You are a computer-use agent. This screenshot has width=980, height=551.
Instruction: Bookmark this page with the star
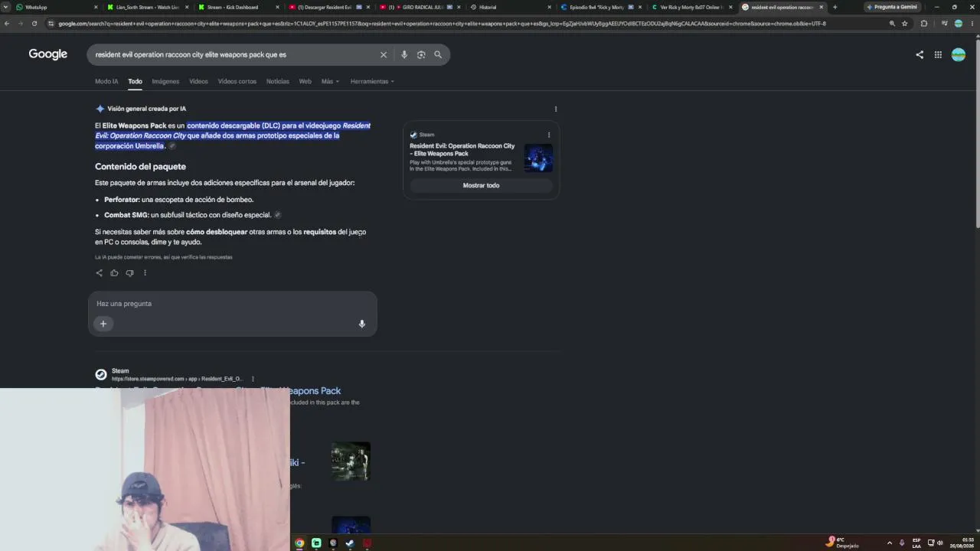pyautogui.click(x=905, y=24)
